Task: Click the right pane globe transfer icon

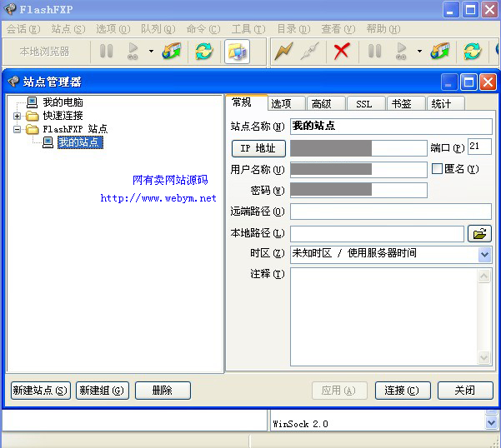Action: coord(440,51)
